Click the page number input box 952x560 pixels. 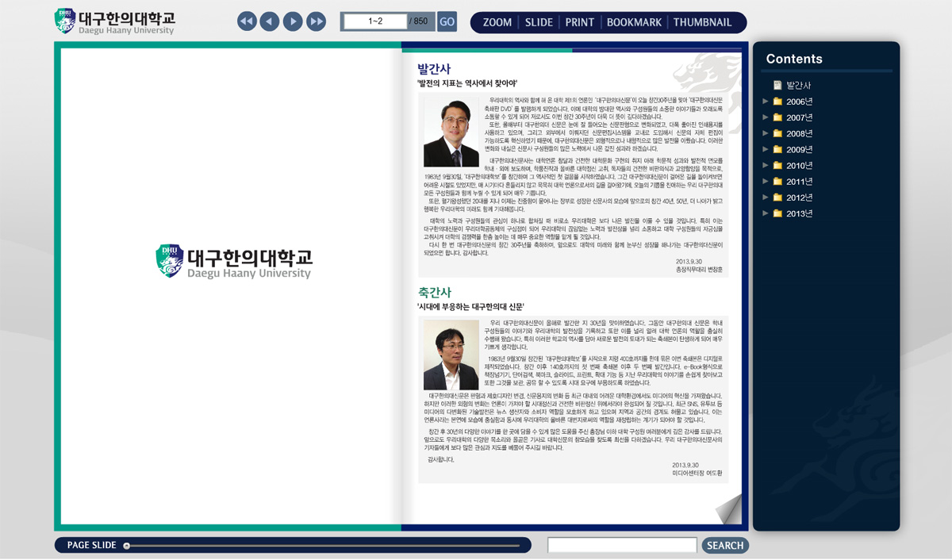click(x=375, y=21)
